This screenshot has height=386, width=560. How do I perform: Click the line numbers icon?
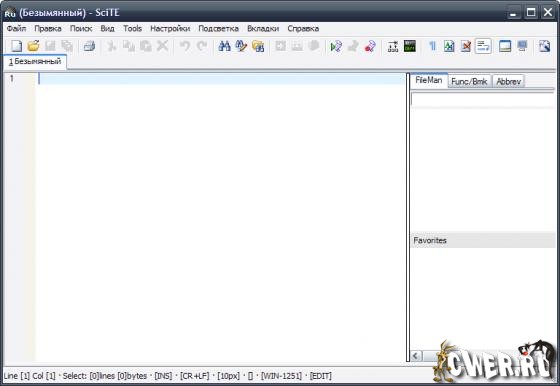coord(392,46)
